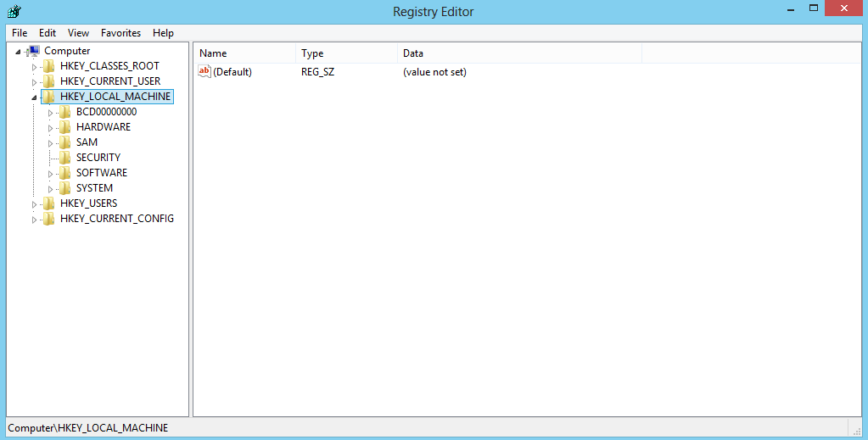
Task: Click the (Default) string value icon
Action: coord(204,71)
